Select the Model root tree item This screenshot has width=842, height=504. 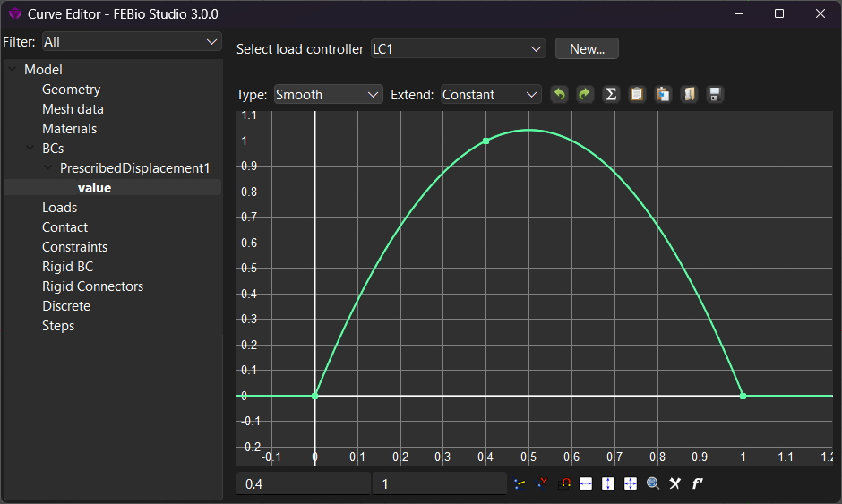(43, 70)
